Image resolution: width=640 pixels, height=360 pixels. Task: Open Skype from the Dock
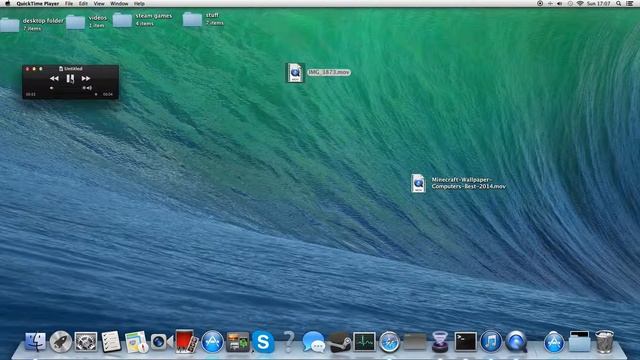[x=263, y=342]
